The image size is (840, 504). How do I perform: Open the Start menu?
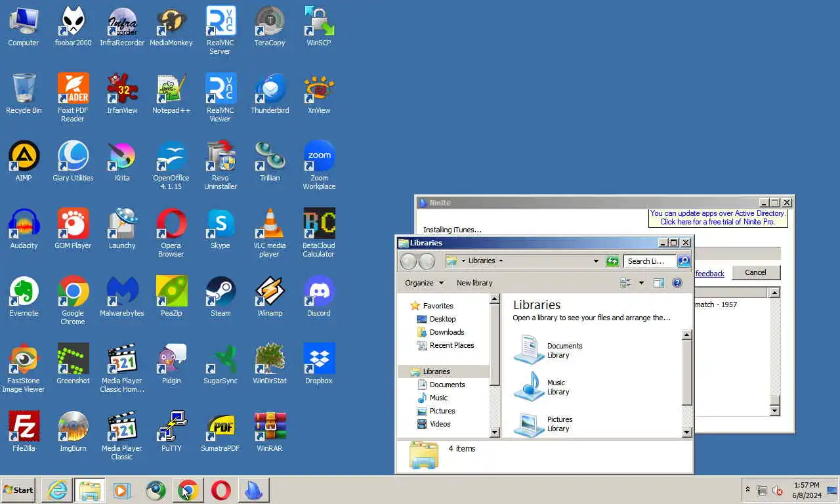18,490
